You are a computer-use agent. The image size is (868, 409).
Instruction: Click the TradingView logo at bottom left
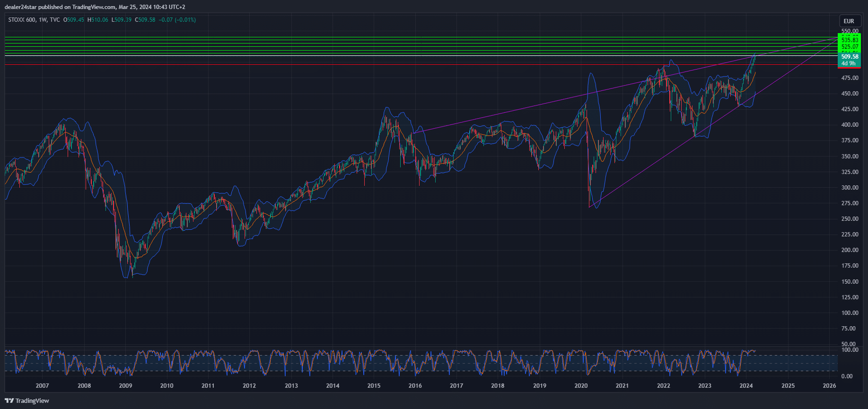(x=27, y=400)
